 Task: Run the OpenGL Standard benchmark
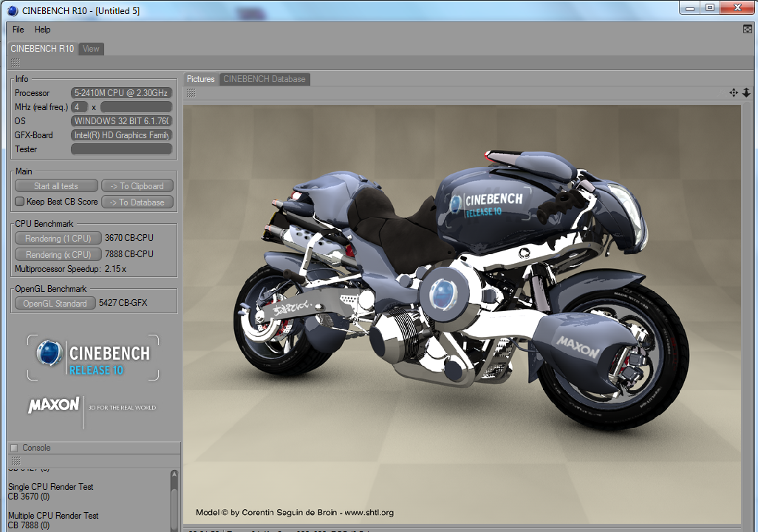[55, 303]
